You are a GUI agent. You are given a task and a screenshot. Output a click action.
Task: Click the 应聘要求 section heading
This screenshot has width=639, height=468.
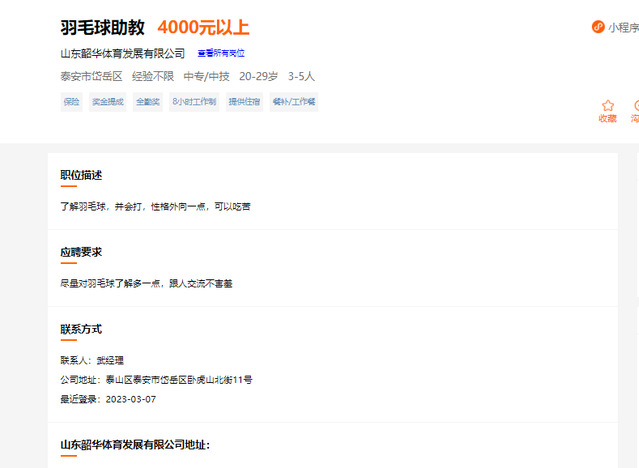(x=81, y=252)
